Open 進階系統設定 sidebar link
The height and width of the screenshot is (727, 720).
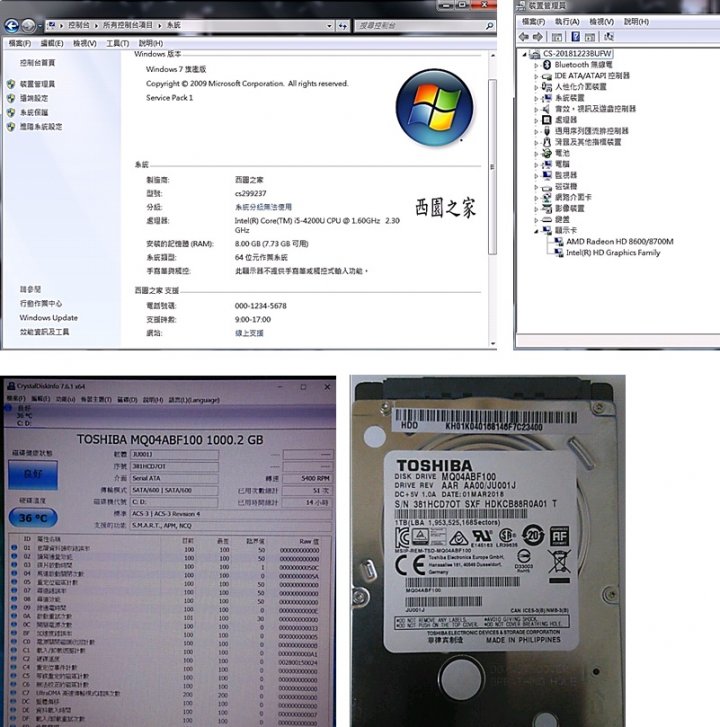[x=41, y=127]
